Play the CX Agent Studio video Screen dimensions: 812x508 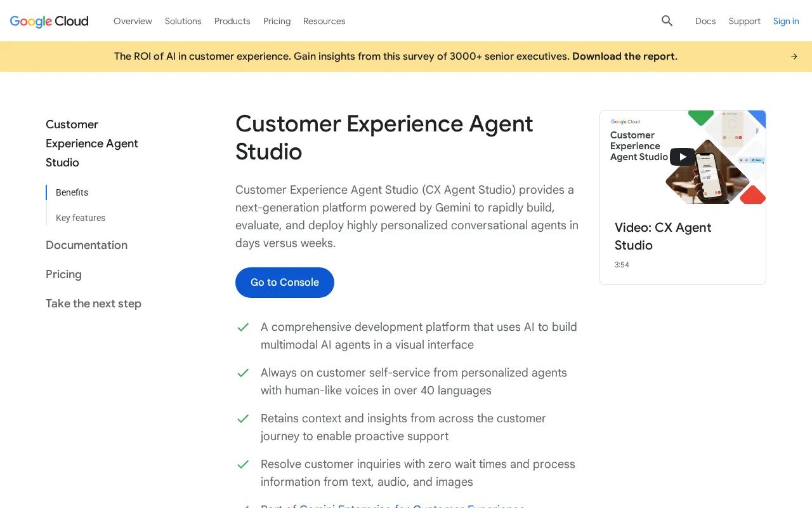tap(682, 157)
